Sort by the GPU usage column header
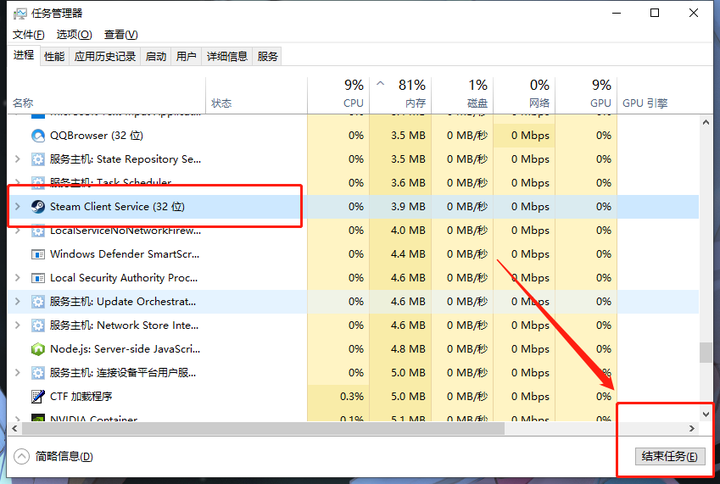Screen dimensions: 720x484 [586, 96]
